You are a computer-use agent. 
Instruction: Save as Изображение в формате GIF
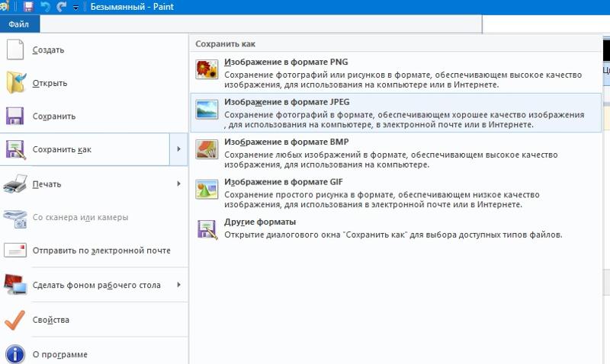[396, 193]
